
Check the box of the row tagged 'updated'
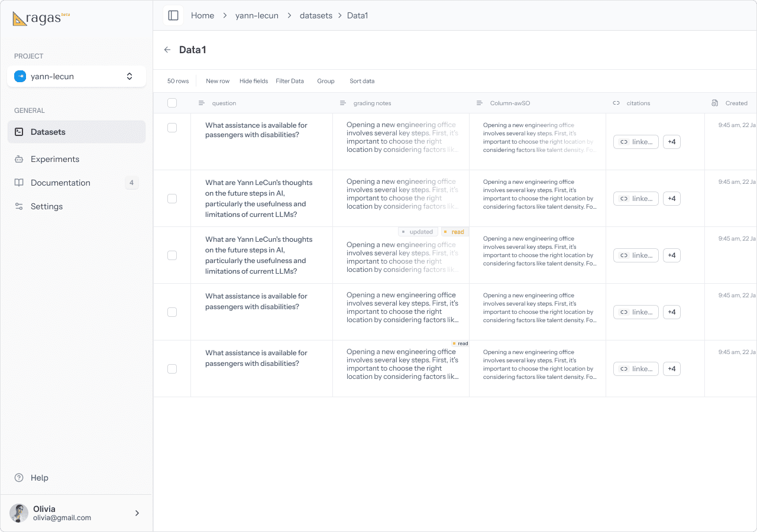(172, 255)
